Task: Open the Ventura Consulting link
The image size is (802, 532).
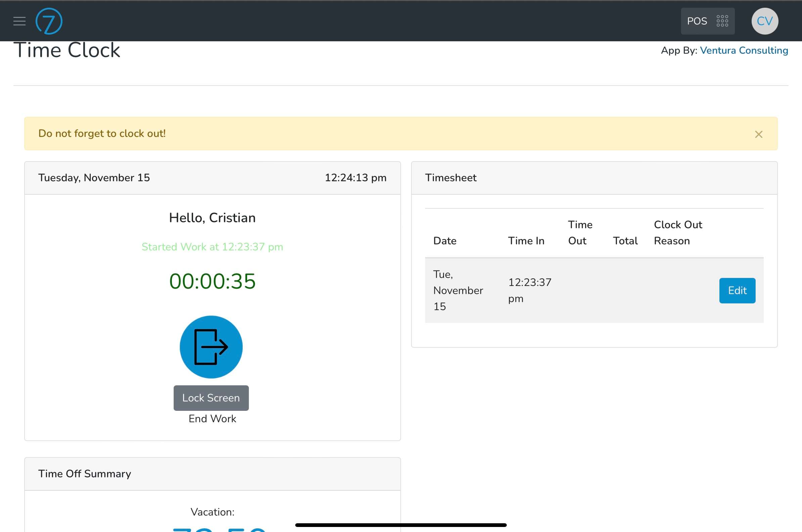Action: [744, 50]
